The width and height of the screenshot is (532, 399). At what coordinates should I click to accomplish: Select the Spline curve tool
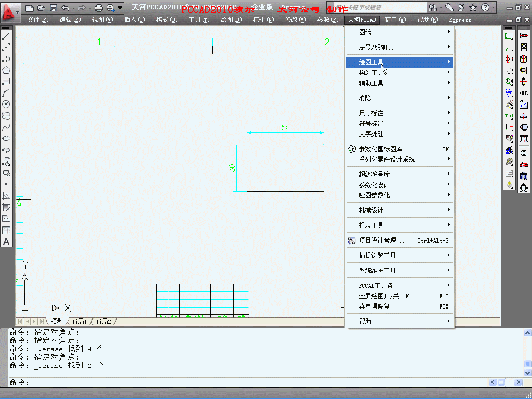(6, 127)
